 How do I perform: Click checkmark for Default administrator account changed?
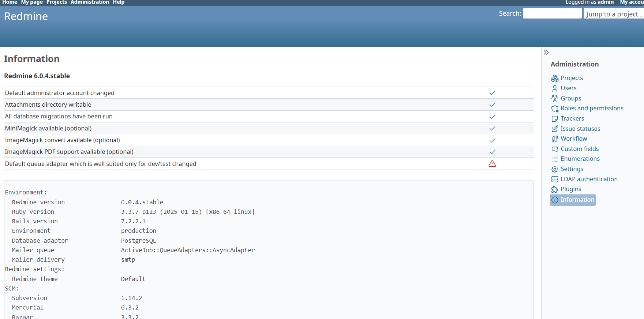[492, 93]
